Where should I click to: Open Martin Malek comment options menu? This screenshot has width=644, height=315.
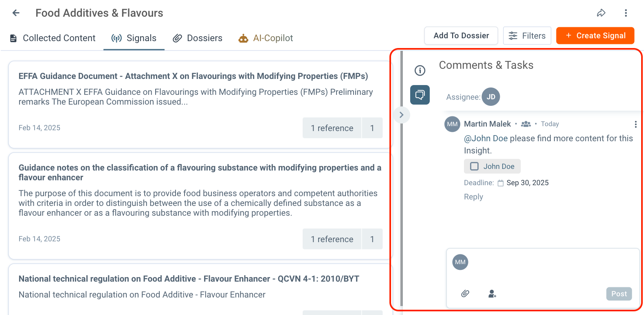click(635, 124)
